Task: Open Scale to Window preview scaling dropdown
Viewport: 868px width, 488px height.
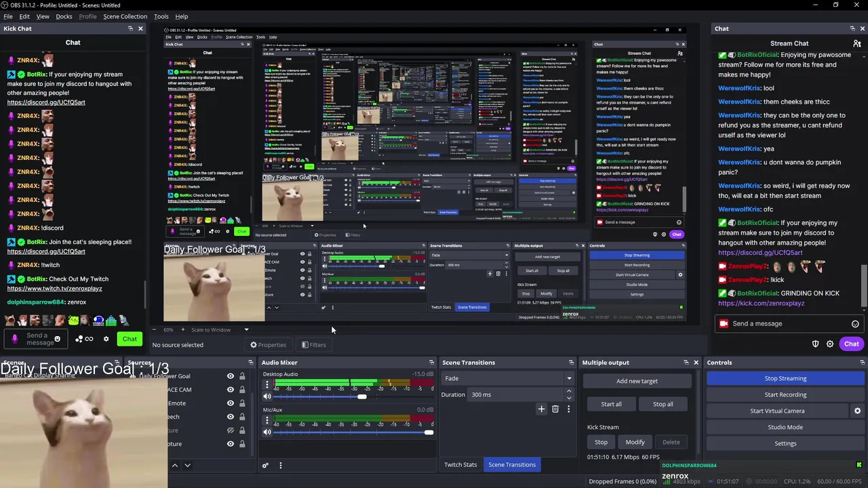Action: [x=220, y=329]
